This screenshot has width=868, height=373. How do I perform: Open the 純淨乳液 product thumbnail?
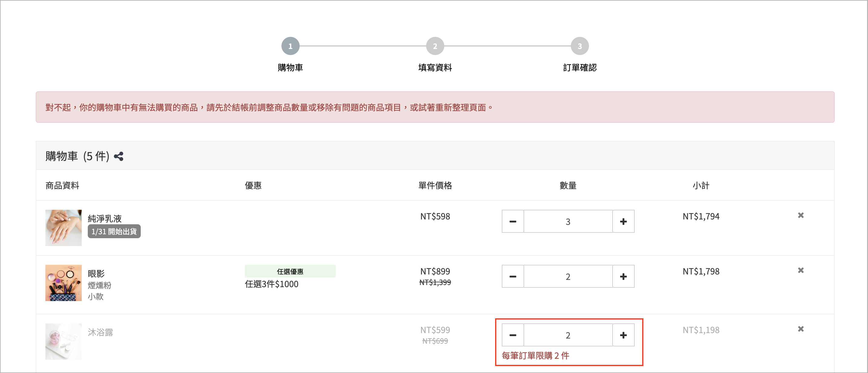(63, 228)
